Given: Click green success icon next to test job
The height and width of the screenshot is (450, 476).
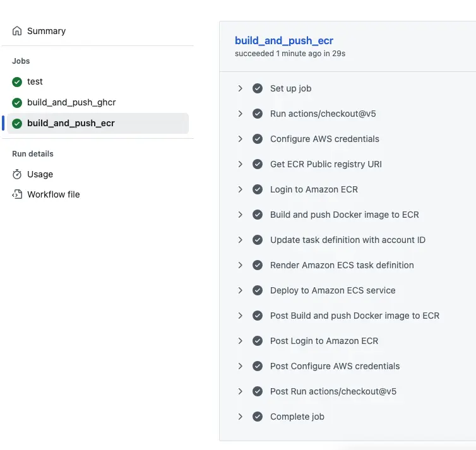Looking at the screenshot, I should 17,82.
